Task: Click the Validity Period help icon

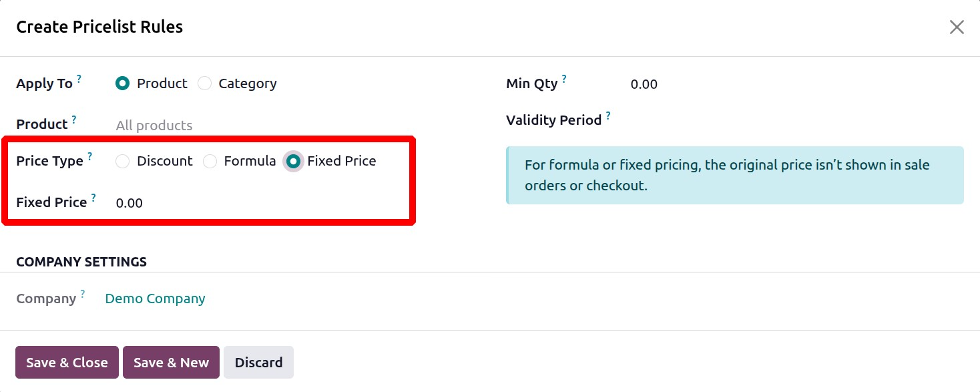Action: pos(608,116)
